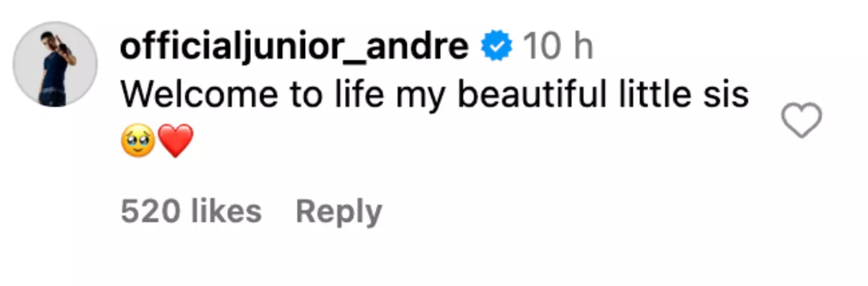Open the officialjunior_andre username link
868x286 pixels.
point(294,47)
